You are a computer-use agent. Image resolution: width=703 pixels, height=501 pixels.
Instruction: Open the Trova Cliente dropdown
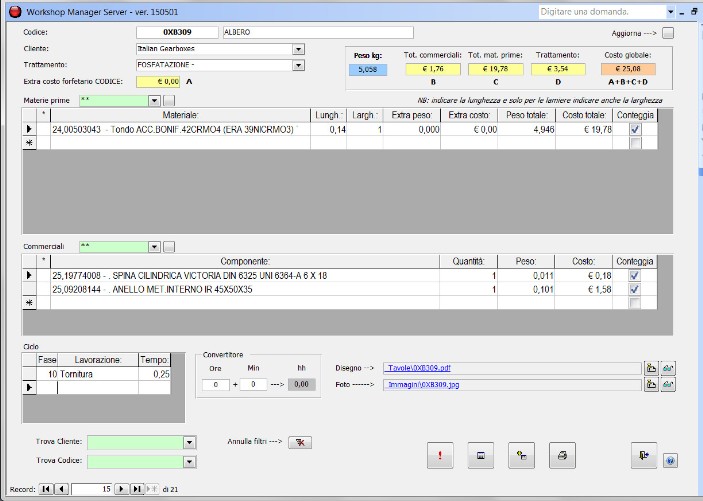(190, 443)
